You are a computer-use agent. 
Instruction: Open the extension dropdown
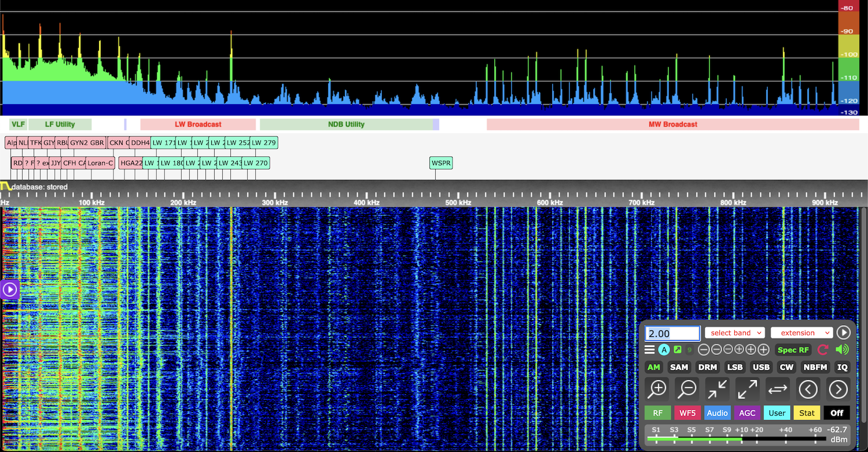tap(801, 333)
